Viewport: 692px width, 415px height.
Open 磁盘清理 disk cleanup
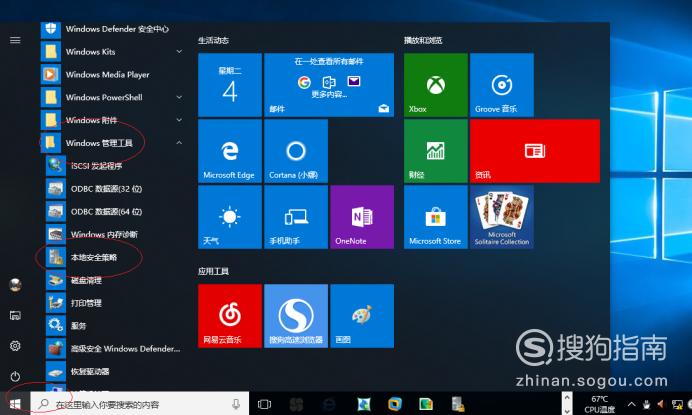click(115, 280)
